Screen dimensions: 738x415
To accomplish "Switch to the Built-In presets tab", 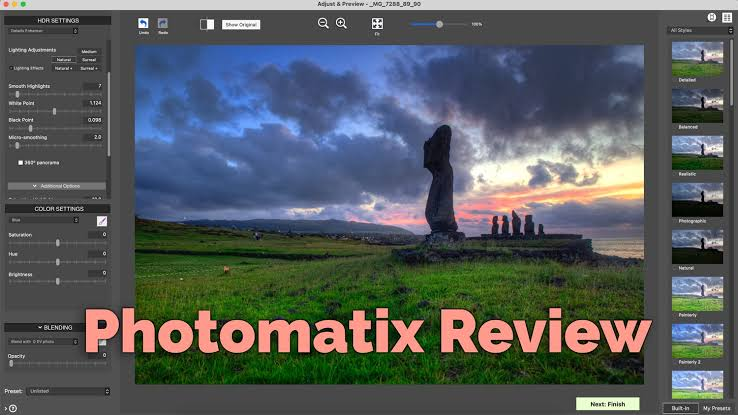I will [680, 408].
